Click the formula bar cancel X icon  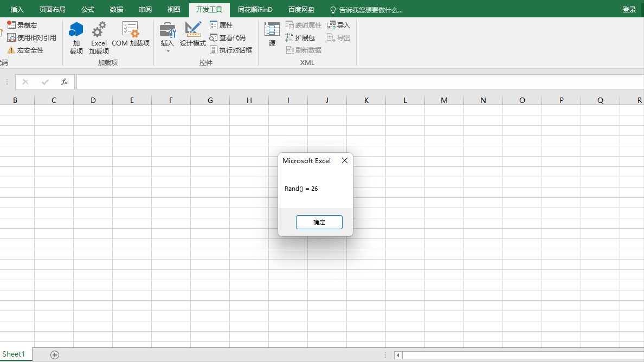click(x=25, y=82)
